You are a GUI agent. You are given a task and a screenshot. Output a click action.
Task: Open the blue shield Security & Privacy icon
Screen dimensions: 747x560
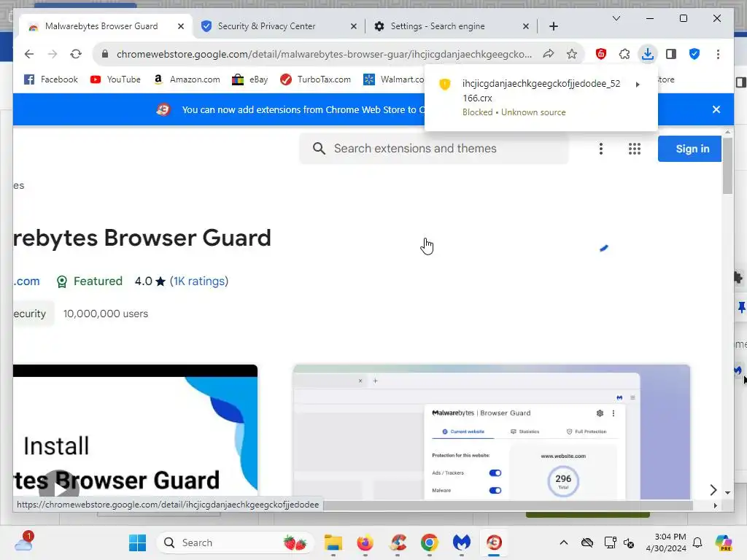pyautogui.click(x=694, y=54)
